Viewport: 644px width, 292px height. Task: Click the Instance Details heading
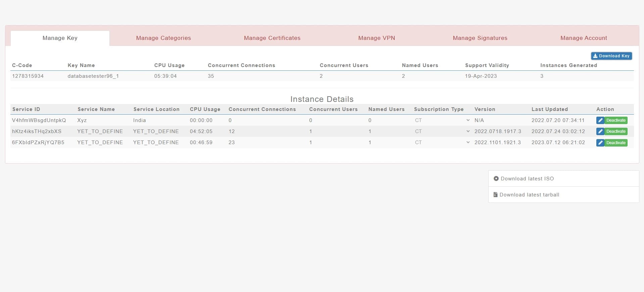click(322, 99)
